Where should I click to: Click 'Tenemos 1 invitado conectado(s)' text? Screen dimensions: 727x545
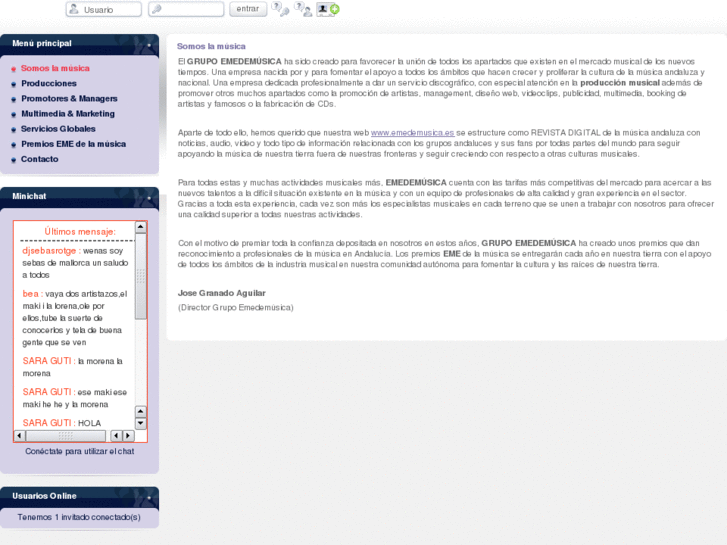pyautogui.click(x=79, y=517)
